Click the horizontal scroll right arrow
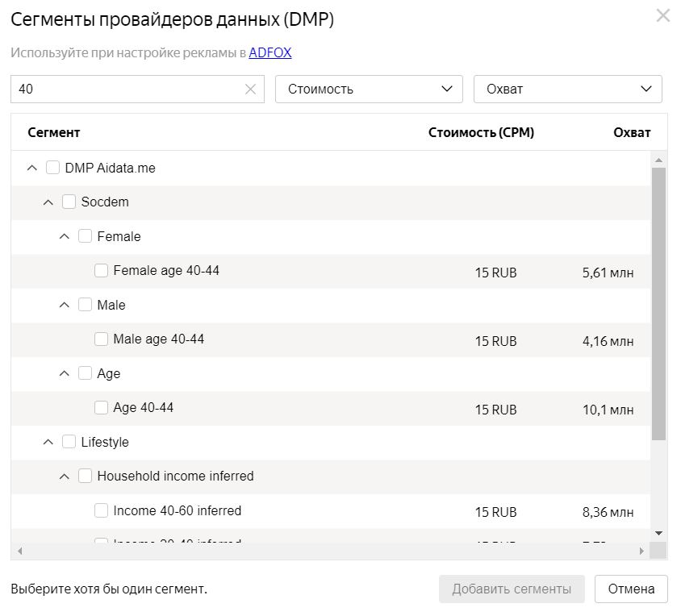This screenshot has width=681, height=616. 641,551
